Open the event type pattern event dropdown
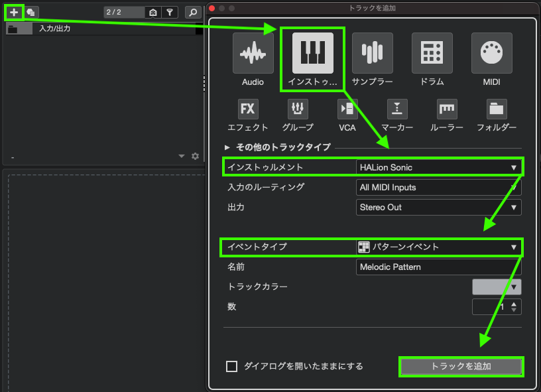Image resolution: width=541 pixels, height=392 pixels. (438, 247)
